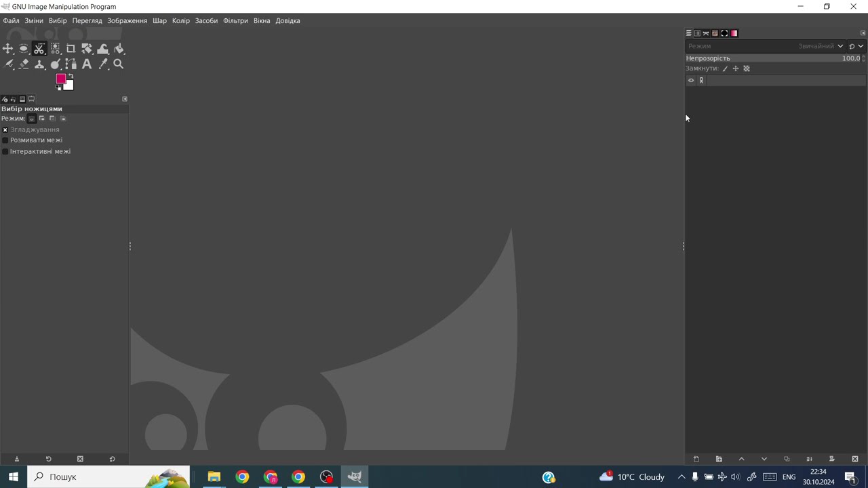Enable the Розмивати межі checkbox
Image resolution: width=868 pixels, height=488 pixels.
[5, 140]
